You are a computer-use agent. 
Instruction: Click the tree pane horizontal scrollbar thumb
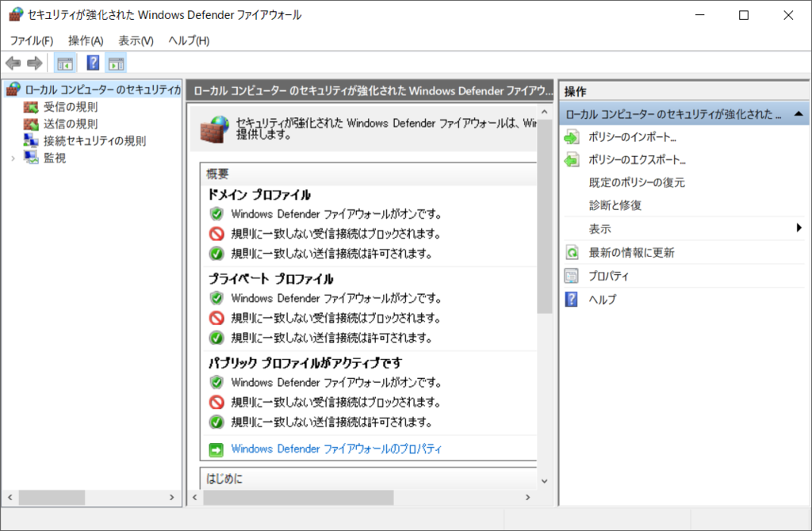click(52, 498)
